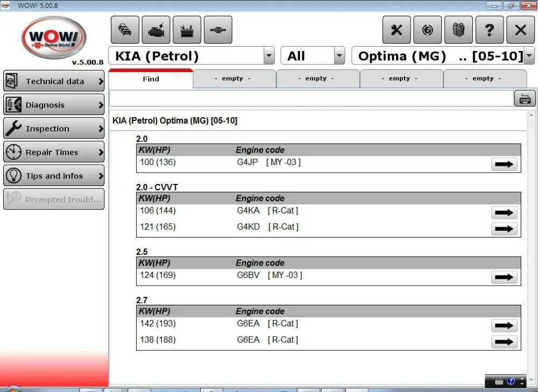
Task: Select engine code G6BV [MY -03]
Action: tap(270, 275)
